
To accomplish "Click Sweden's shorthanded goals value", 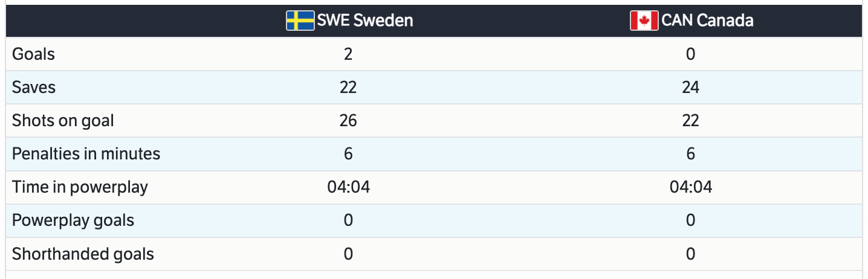I will coord(348,254).
